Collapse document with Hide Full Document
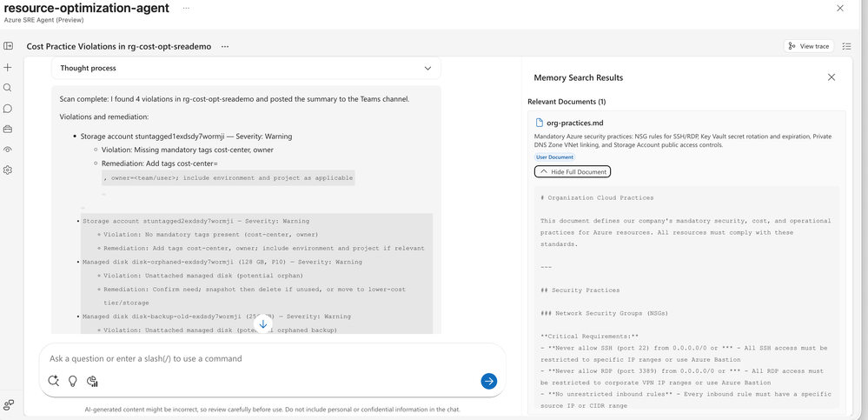This screenshot has width=868, height=420. 573,171
